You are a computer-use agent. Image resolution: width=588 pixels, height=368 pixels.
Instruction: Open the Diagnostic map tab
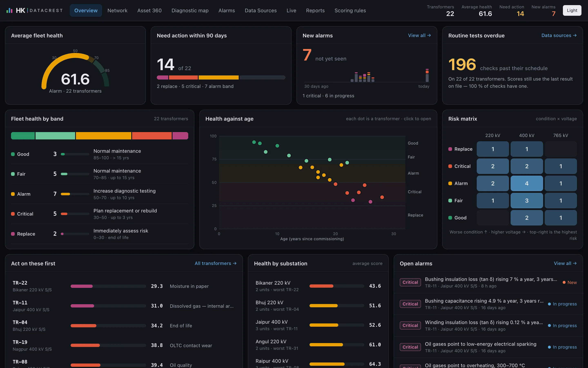[190, 10]
